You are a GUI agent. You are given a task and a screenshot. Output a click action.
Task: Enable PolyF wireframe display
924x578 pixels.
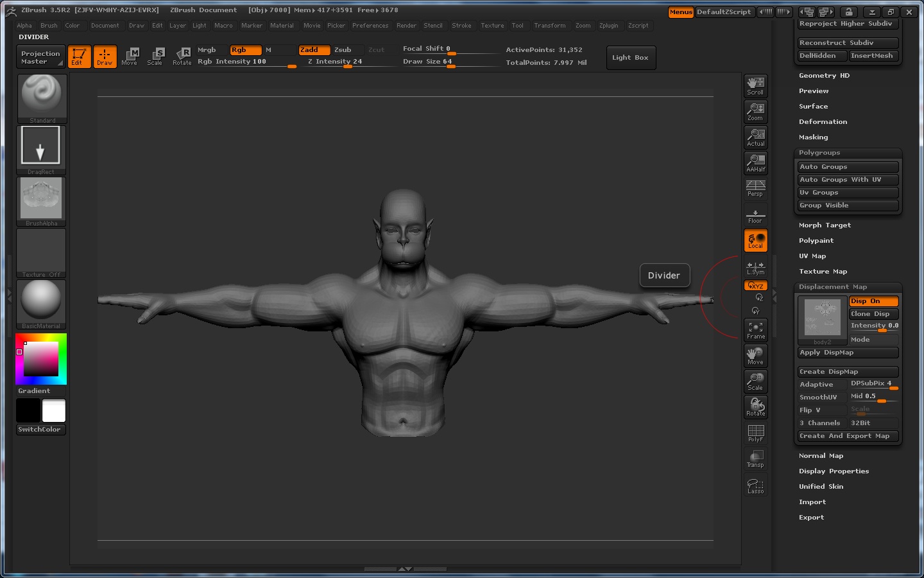[755, 433]
